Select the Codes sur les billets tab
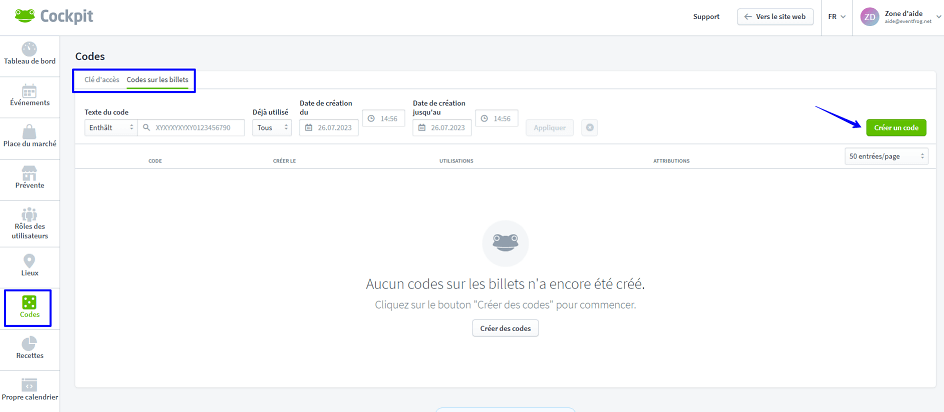The height and width of the screenshot is (412, 944). coord(157,79)
